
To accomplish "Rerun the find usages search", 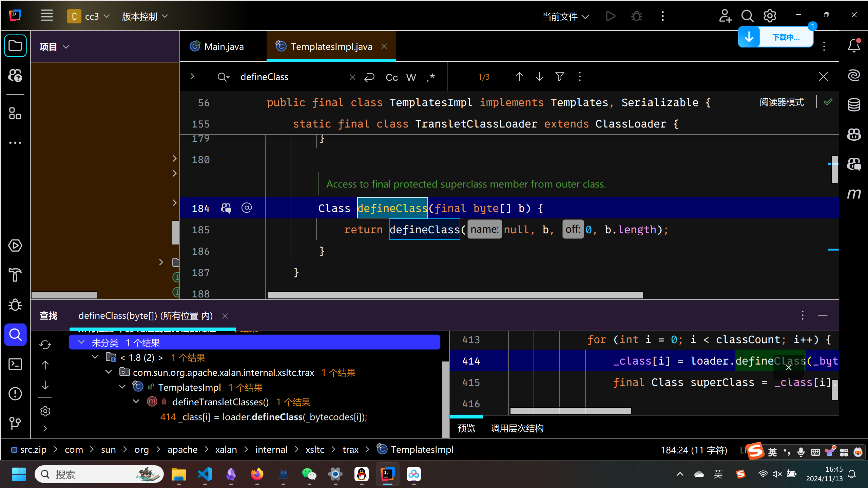I will [45, 345].
